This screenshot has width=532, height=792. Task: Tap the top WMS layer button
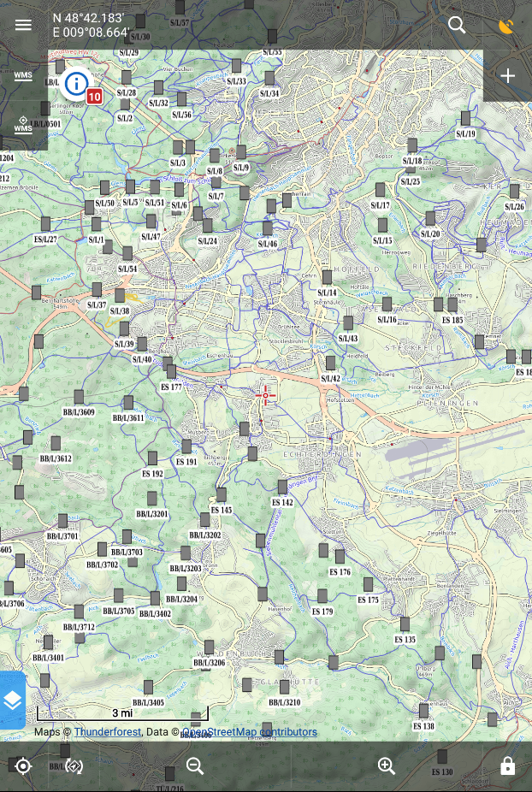click(23, 75)
